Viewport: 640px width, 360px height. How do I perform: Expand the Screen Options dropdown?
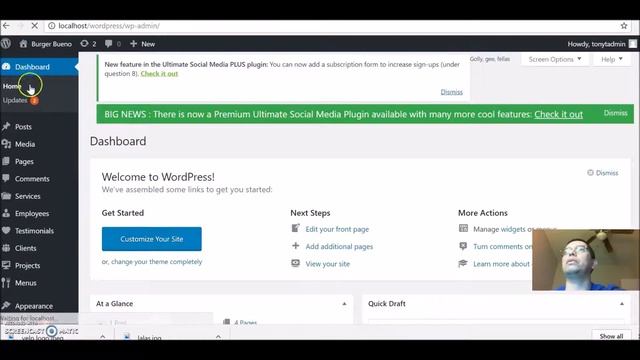(x=555, y=59)
